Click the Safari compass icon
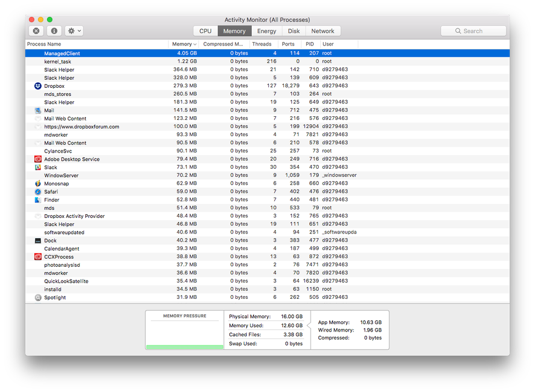The height and width of the screenshot is (392, 535). [37, 192]
